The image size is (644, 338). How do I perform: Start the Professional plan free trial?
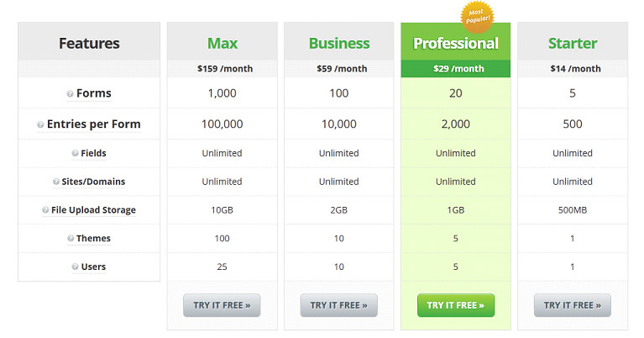pos(456,305)
